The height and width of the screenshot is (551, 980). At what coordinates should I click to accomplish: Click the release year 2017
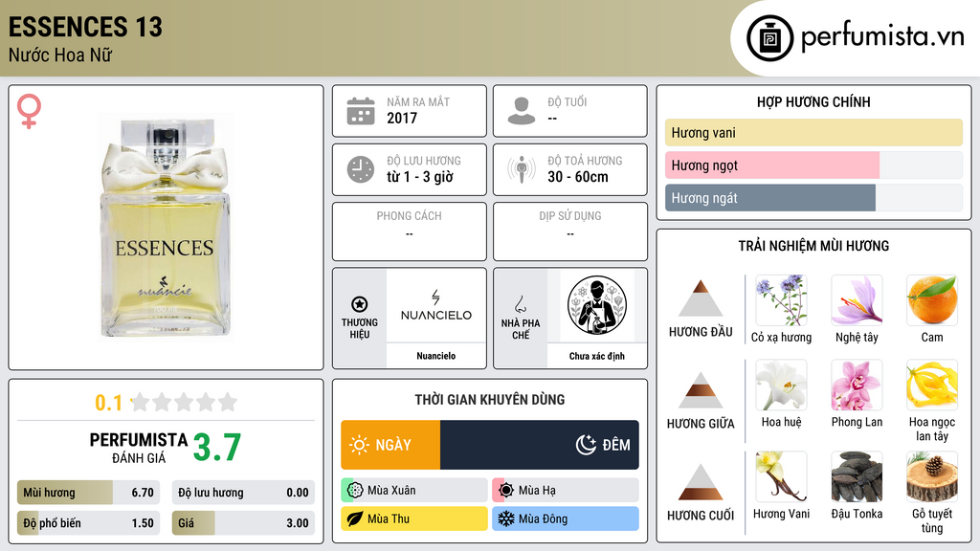click(x=402, y=118)
